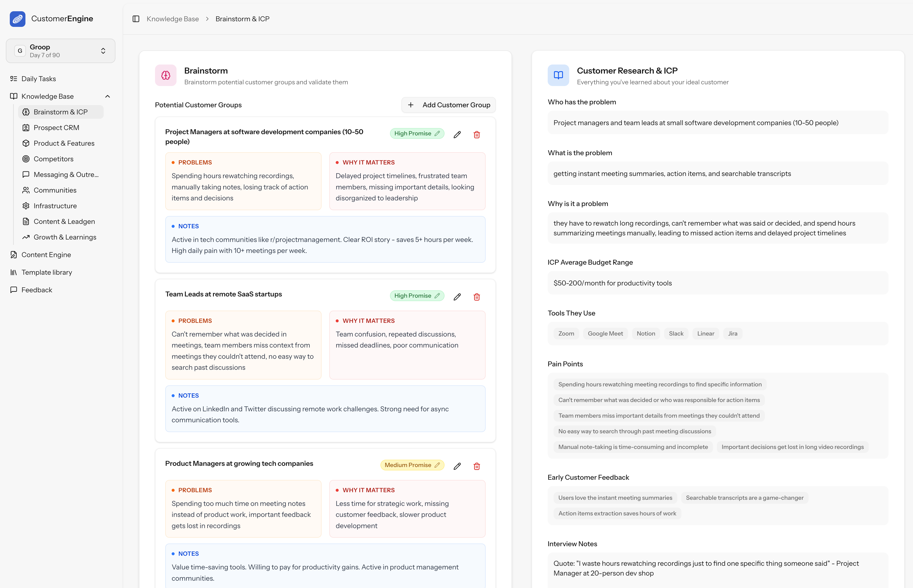The height and width of the screenshot is (588, 913).
Task: Delete the Product Managers customer group
Action: point(476,466)
